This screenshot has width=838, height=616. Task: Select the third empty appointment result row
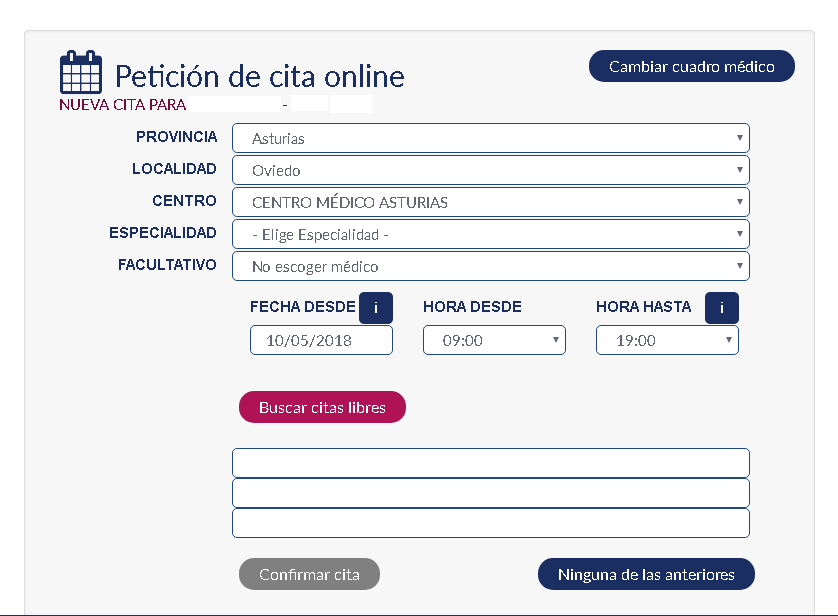(490, 524)
